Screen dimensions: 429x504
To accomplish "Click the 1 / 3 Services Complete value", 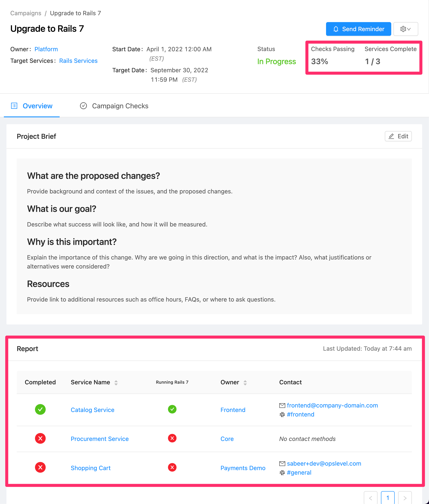I will point(372,62).
